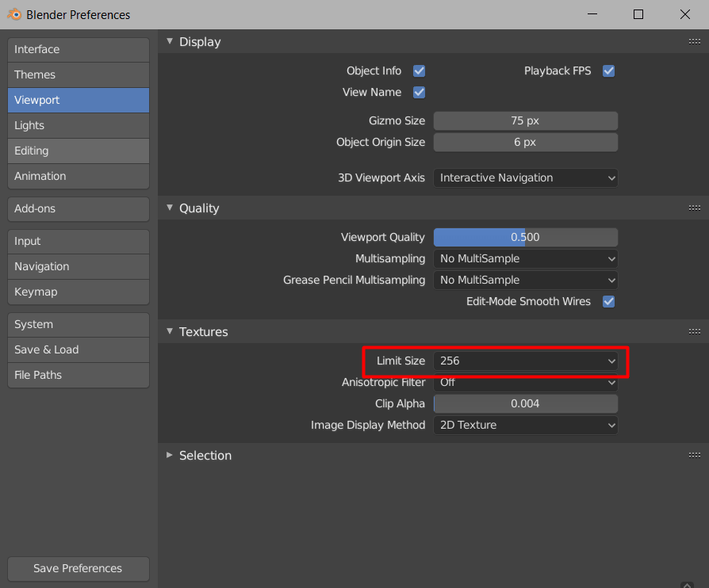Image resolution: width=709 pixels, height=588 pixels.
Task: Click the Clip Alpha value slider
Action: pyautogui.click(x=526, y=403)
